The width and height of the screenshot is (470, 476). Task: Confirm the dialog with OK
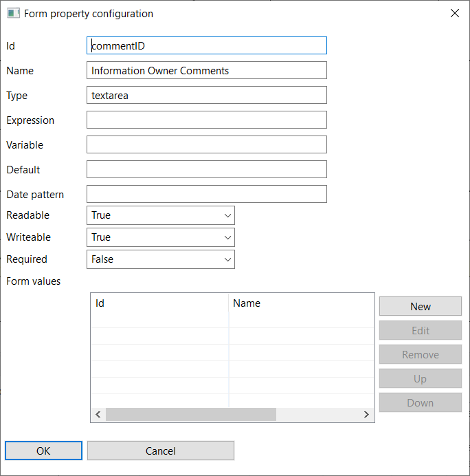pos(43,451)
